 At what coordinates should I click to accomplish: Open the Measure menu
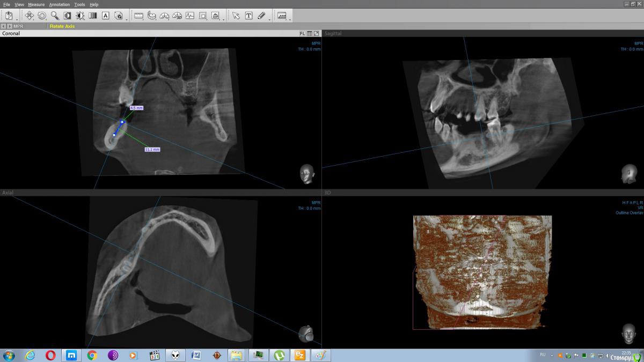coord(36,4)
